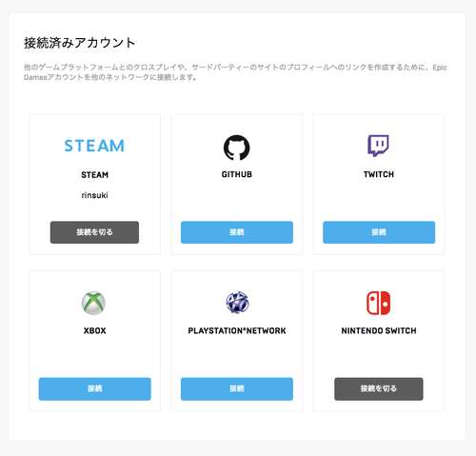Viewport: 476px width, 456px height.
Task: Click the NINTENDO SWITCH label
Action: pos(379,330)
